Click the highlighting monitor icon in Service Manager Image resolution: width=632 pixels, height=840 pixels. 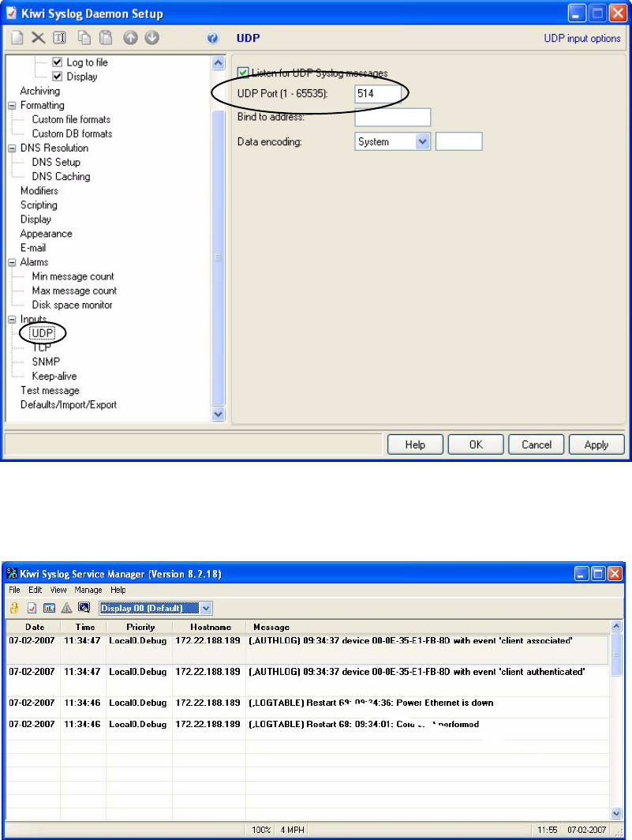click(x=84, y=608)
